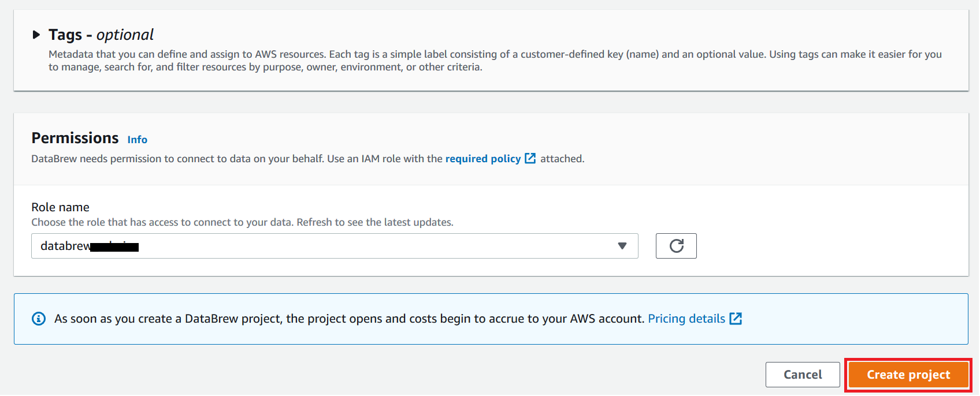
Task: Click the orange "Create project" button
Action: click(908, 375)
